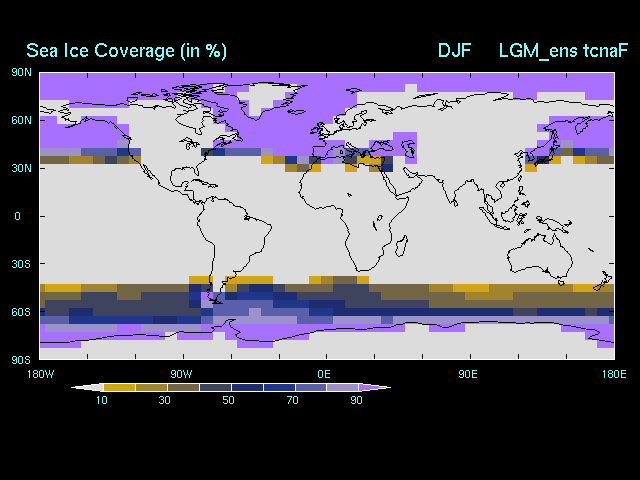
Task: Click the light lavender 80–90% legend swatch
Action: [343, 387]
